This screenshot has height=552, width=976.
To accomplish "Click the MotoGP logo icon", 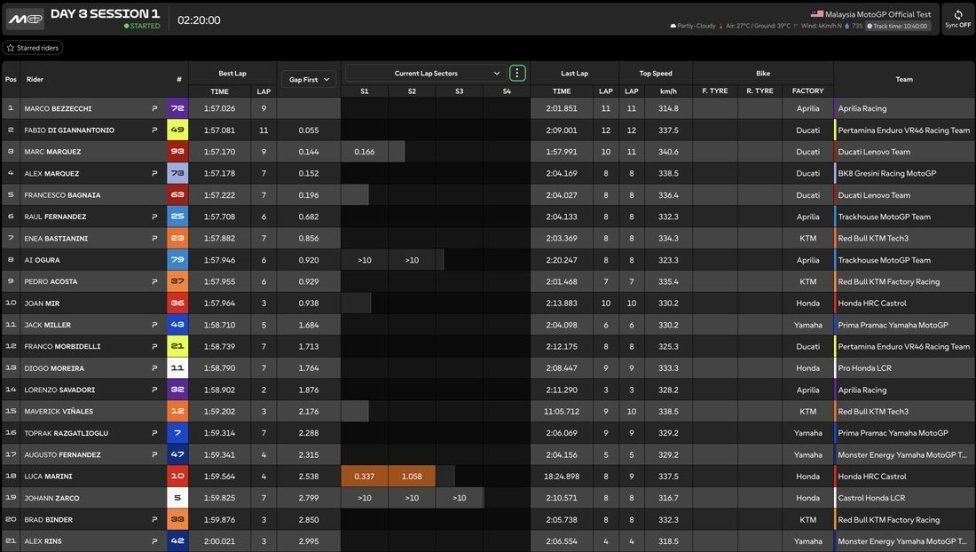I will pyautogui.click(x=26, y=19).
